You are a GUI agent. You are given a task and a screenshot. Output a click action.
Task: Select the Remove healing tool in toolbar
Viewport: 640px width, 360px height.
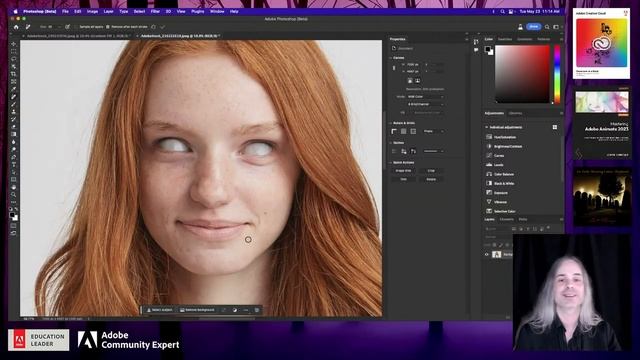13,97
